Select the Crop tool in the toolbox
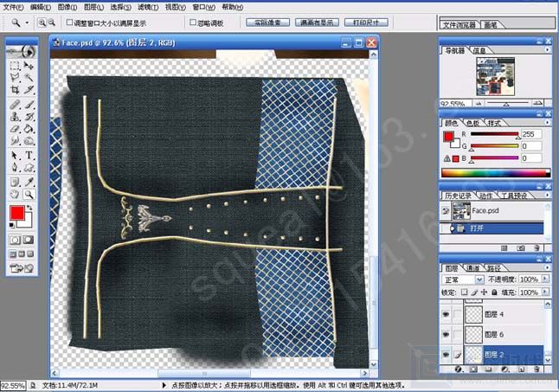The height and width of the screenshot is (392, 559). (15, 89)
